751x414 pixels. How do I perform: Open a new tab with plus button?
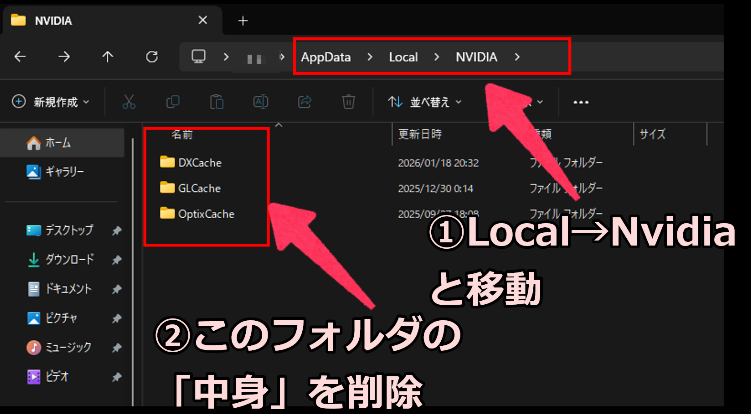242,20
